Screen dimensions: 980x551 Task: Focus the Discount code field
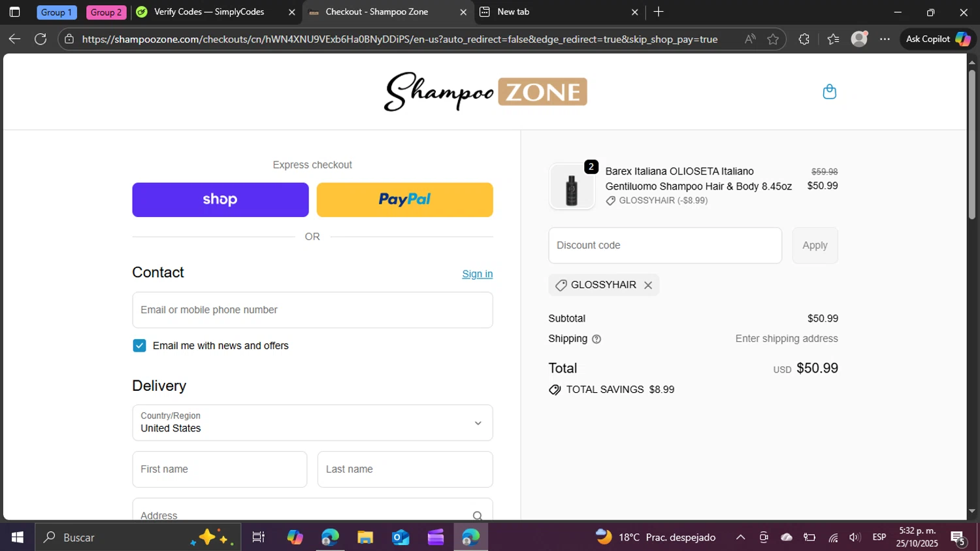click(x=665, y=245)
